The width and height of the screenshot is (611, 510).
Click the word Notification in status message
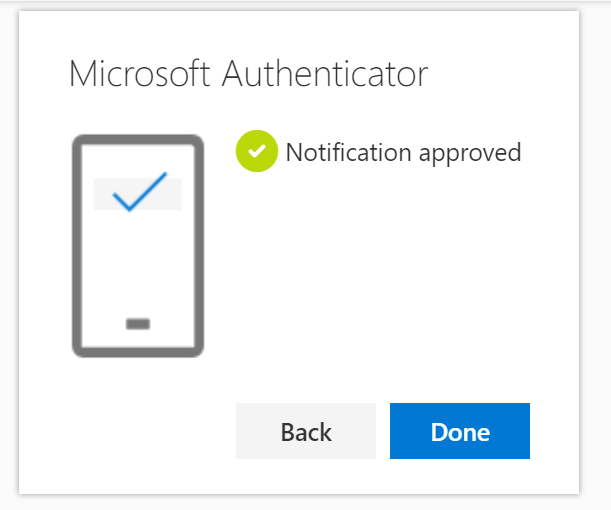pyautogui.click(x=348, y=151)
